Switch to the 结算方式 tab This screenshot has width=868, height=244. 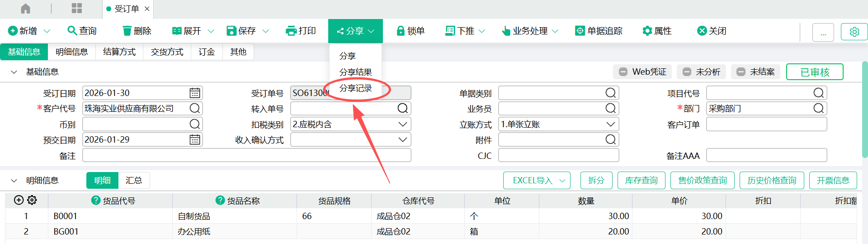(x=119, y=52)
